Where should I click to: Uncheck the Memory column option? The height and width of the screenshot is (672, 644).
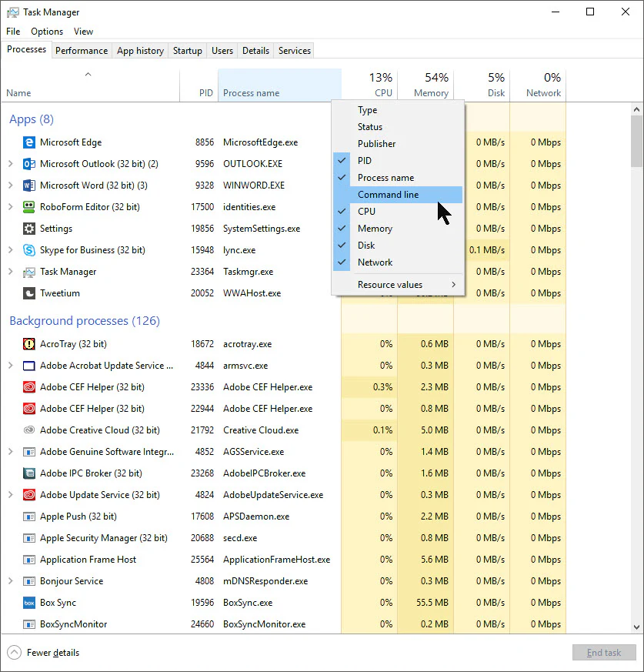(x=398, y=229)
